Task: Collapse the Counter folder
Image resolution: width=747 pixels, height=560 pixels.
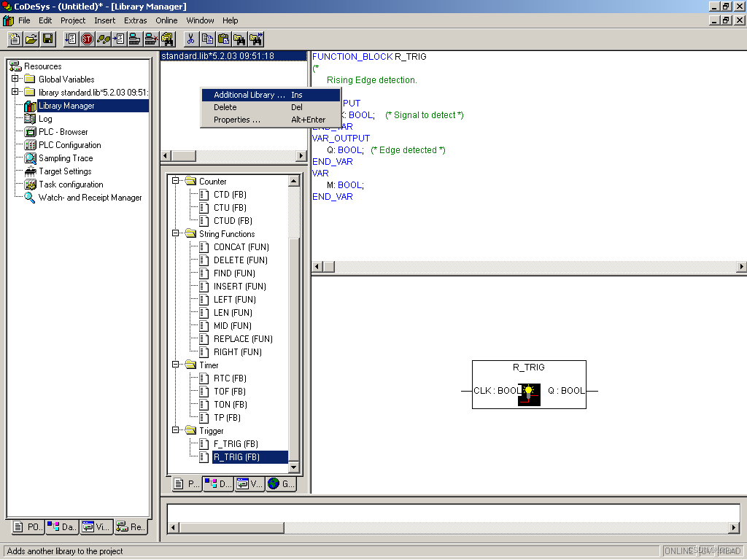Action: pyautogui.click(x=175, y=181)
